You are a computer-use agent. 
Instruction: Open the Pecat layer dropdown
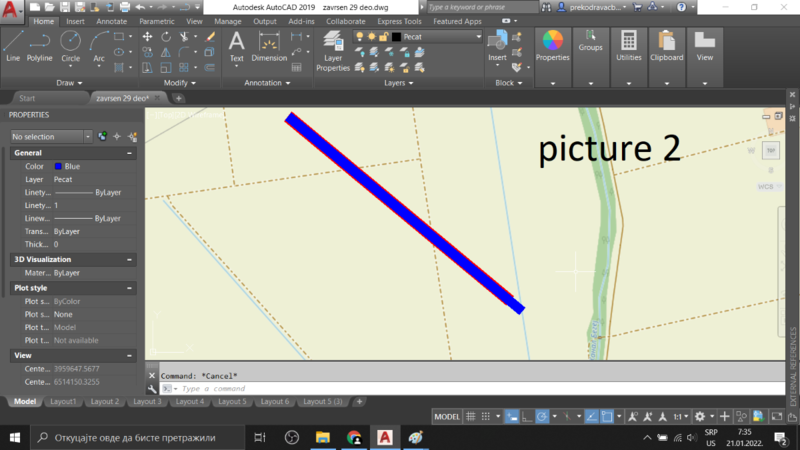click(440, 37)
